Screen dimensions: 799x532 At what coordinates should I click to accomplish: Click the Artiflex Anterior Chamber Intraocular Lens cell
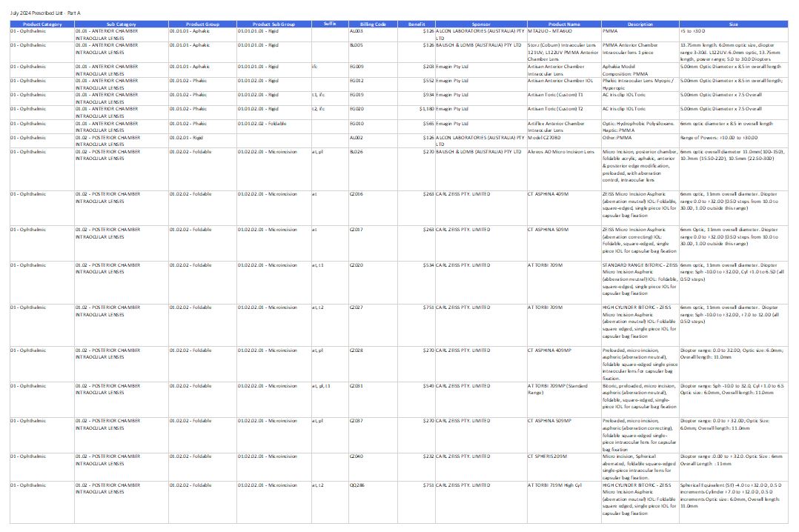coord(564,127)
